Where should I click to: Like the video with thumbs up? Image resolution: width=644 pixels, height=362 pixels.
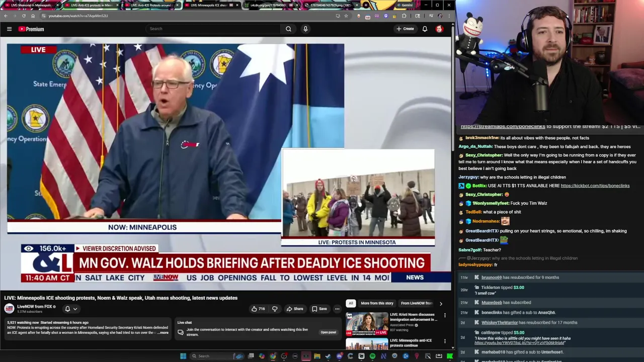click(x=259, y=309)
